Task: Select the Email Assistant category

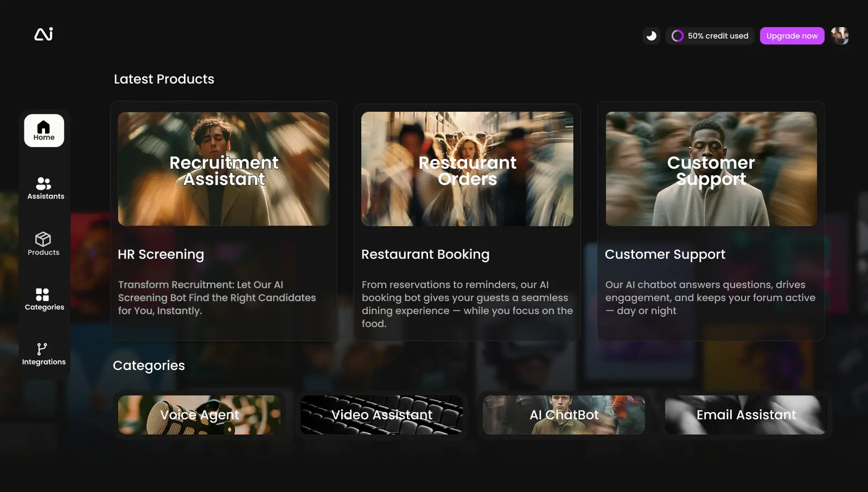Action: pyautogui.click(x=746, y=415)
